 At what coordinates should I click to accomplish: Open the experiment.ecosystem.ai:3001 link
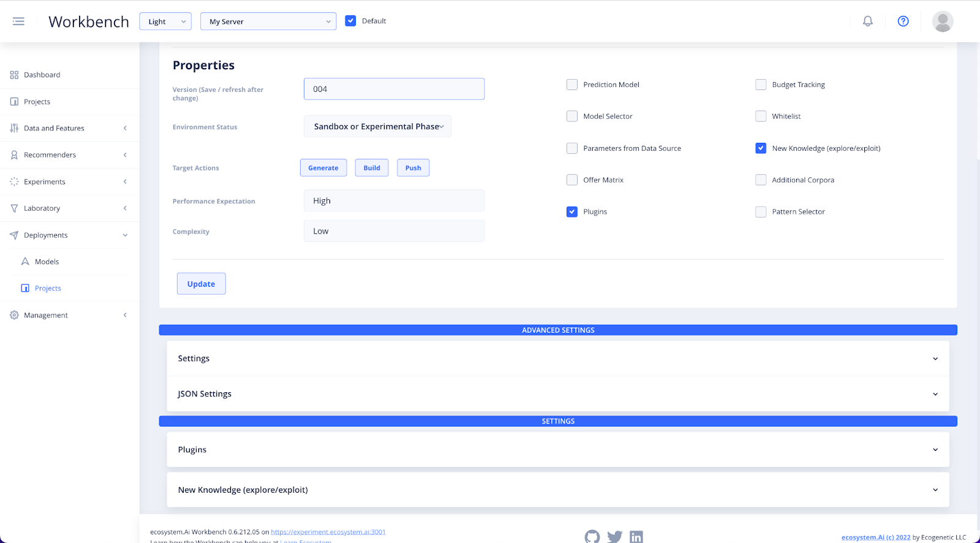[328, 532]
